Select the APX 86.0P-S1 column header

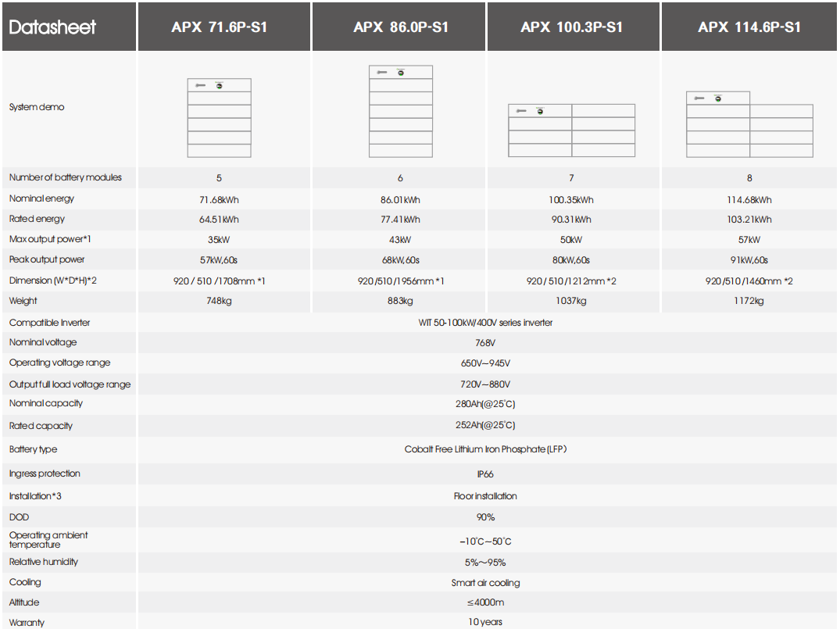pos(401,27)
